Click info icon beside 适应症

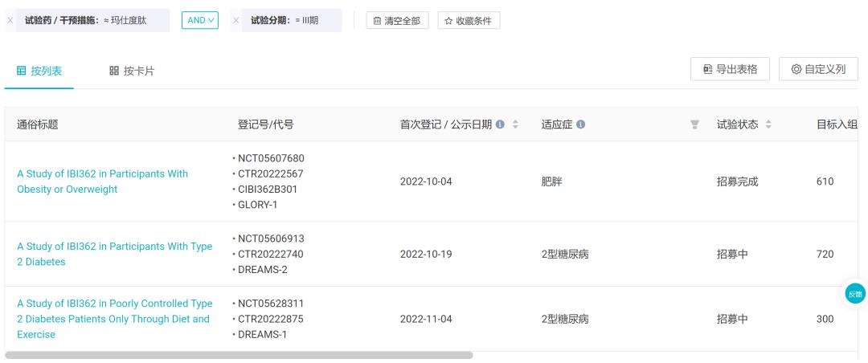[580, 124]
